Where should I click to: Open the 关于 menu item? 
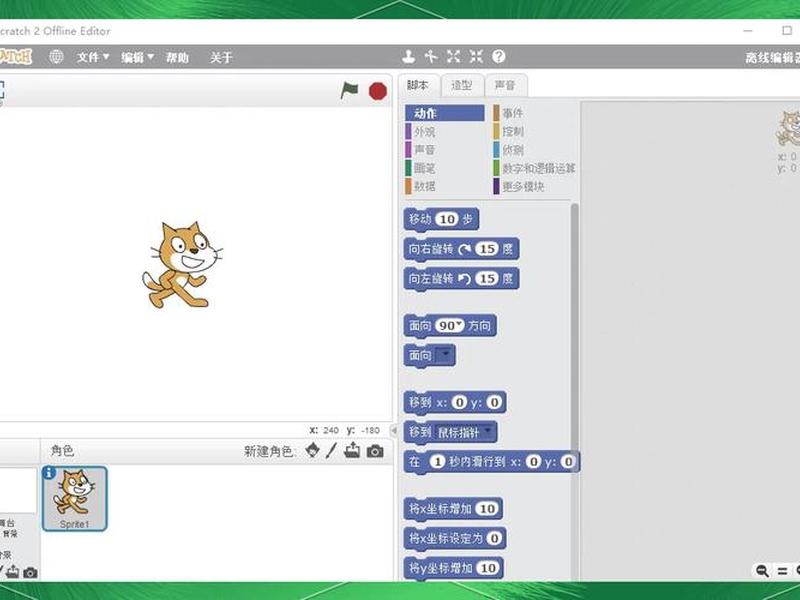pos(221,57)
